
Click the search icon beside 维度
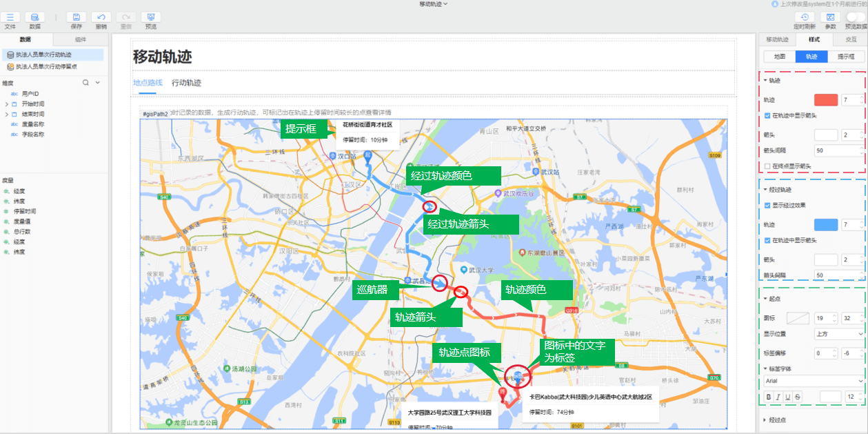[x=86, y=82]
